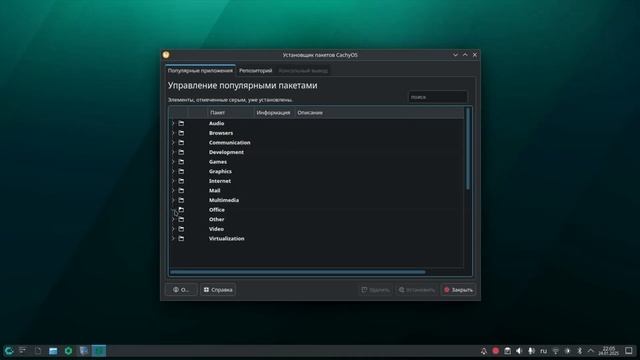Viewport: 640px width, 360px height.
Task: Open the file manager from taskbar
Action: coord(53,351)
